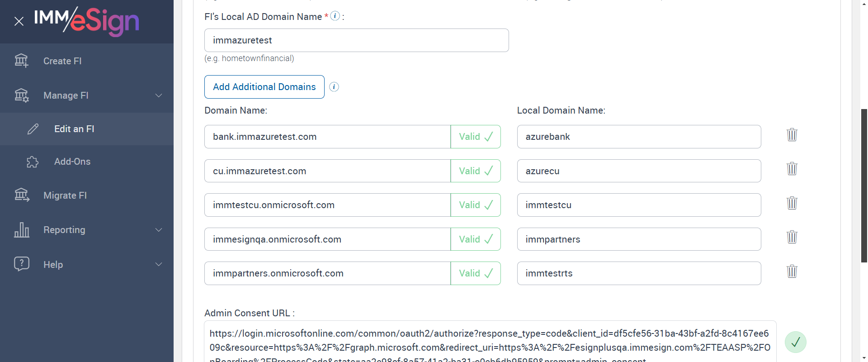Expand the Reporting section chevron

pos(159,230)
